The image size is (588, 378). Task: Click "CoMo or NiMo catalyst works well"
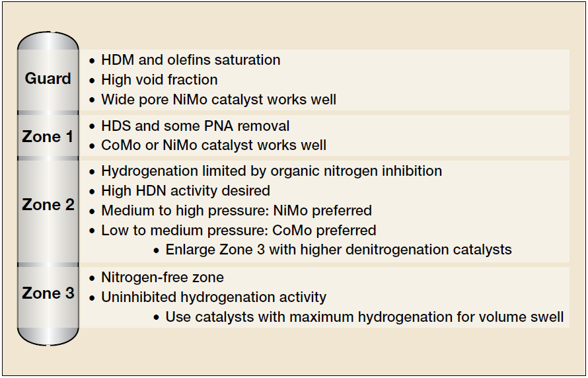pyautogui.click(x=213, y=145)
